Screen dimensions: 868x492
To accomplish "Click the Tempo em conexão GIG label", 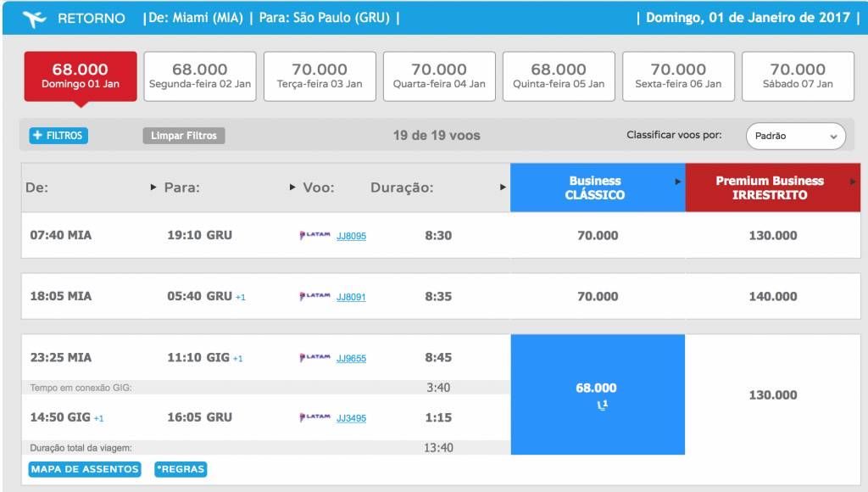I will point(81,388).
